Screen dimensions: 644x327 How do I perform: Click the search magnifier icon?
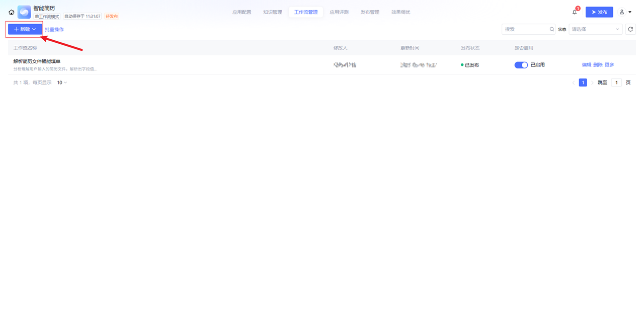(551, 29)
